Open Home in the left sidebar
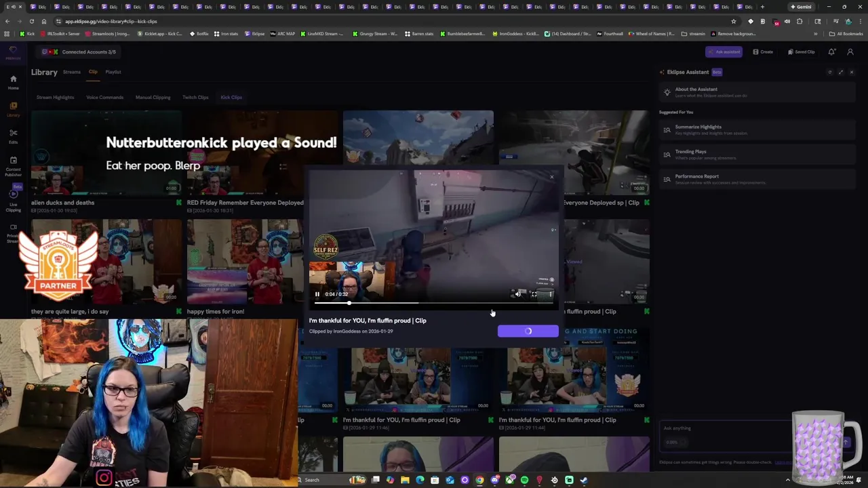868x488 pixels. pyautogui.click(x=13, y=82)
